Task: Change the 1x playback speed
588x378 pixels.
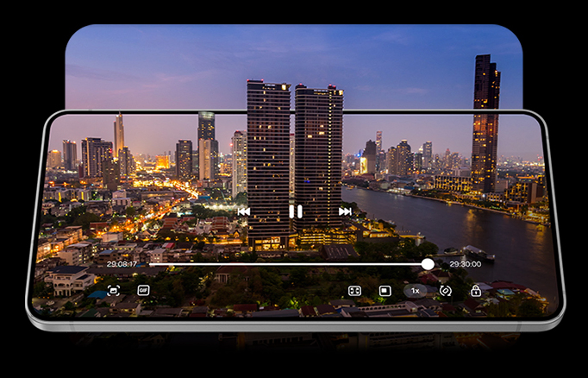Action: 415,291
